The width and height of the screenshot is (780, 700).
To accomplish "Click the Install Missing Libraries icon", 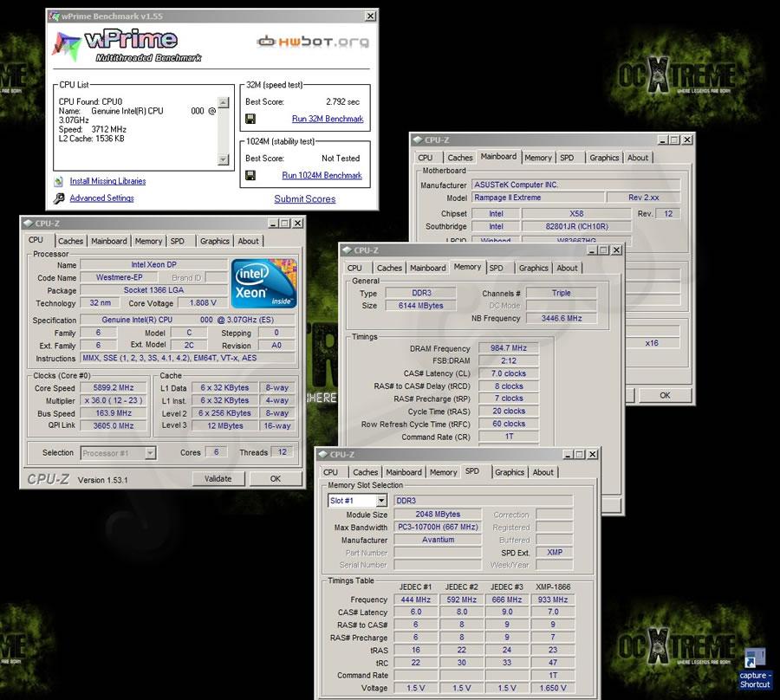I will (59, 181).
